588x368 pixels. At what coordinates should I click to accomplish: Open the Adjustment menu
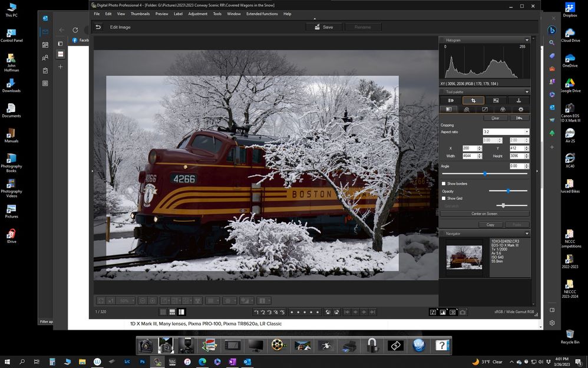tap(197, 14)
